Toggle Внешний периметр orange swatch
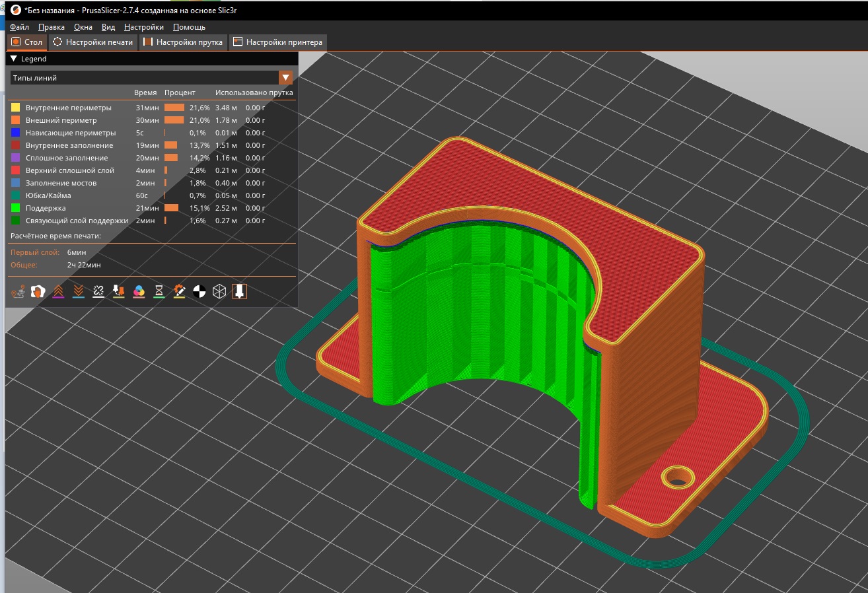Screen dimensions: 868x593 point(16,120)
